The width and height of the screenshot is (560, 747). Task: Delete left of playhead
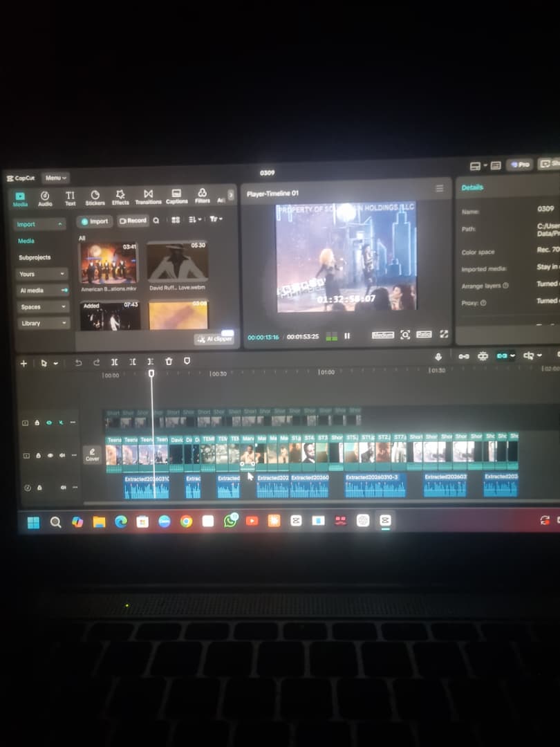tap(132, 362)
